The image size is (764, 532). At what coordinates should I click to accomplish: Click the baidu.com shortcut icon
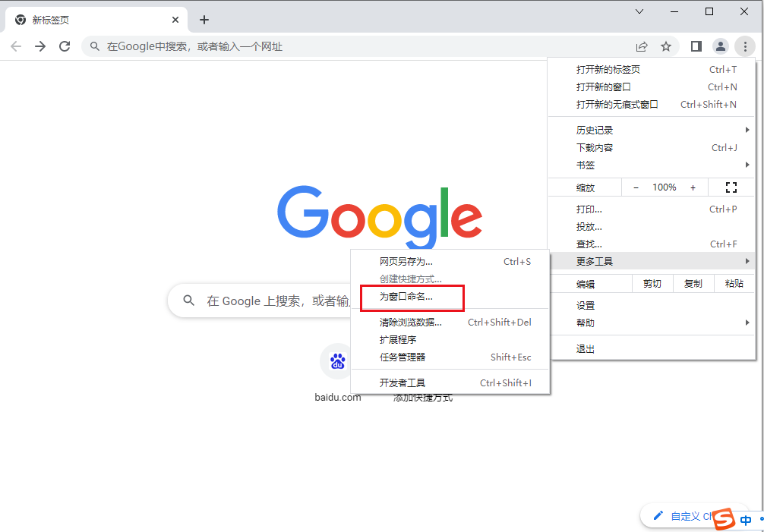coord(338,362)
